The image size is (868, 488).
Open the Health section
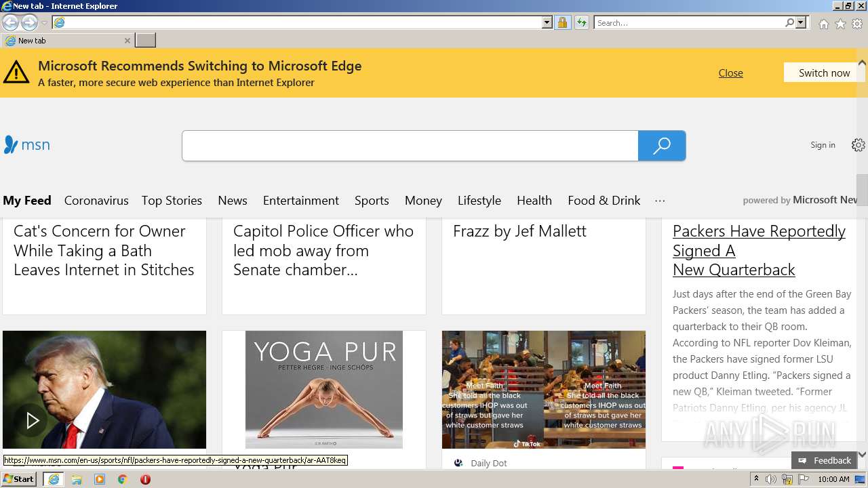pos(534,201)
